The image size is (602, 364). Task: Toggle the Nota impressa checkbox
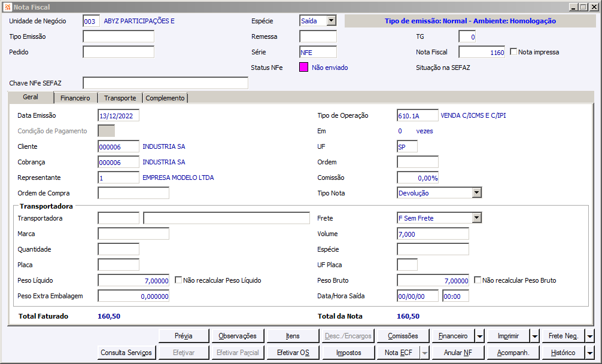[x=513, y=52]
